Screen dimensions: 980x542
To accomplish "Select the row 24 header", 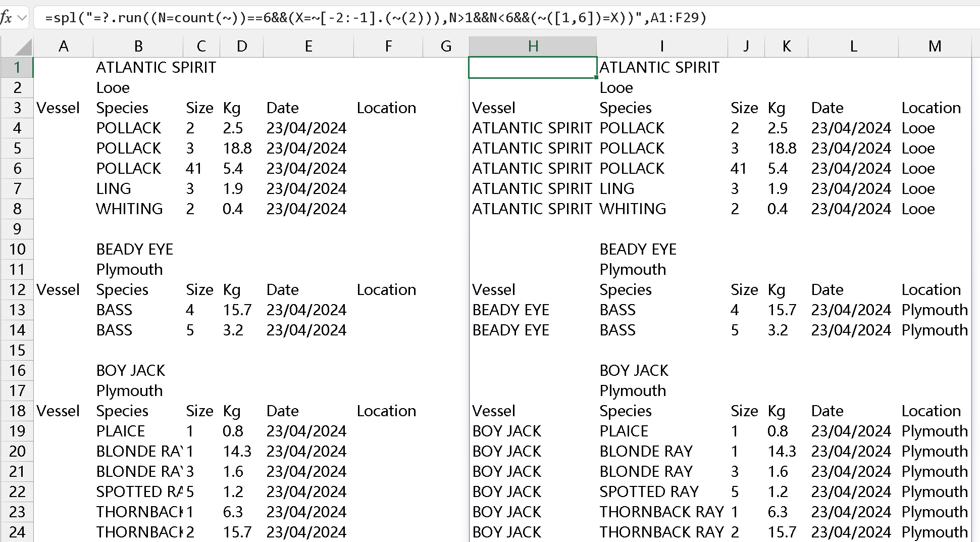I will pyautogui.click(x=17, y=532).
